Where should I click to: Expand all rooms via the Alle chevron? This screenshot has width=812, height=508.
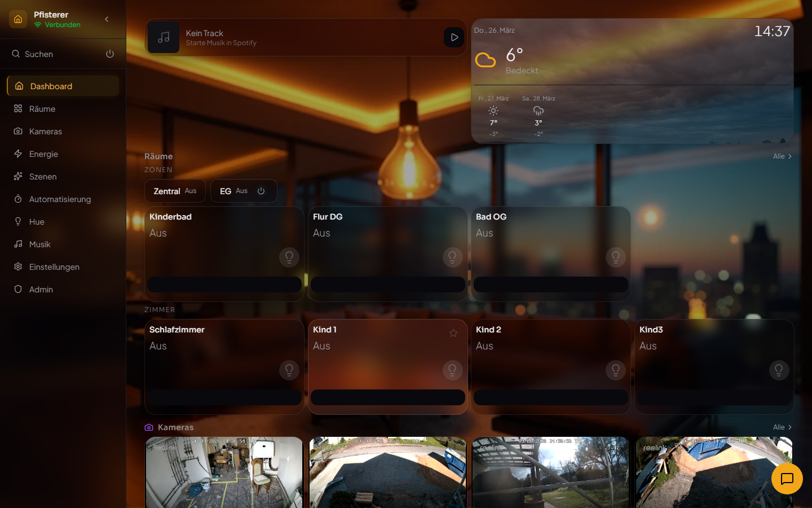click(x=782, y=156)
